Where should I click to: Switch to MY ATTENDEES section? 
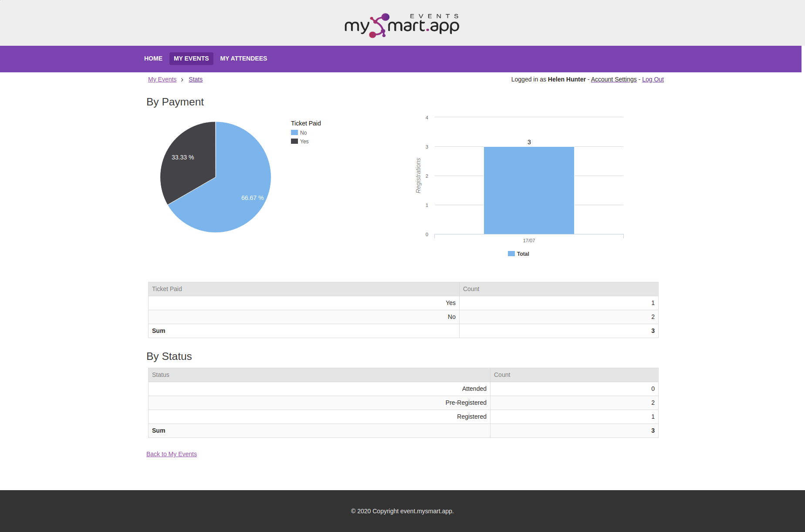pyautogui.click(x=244, y=58)
